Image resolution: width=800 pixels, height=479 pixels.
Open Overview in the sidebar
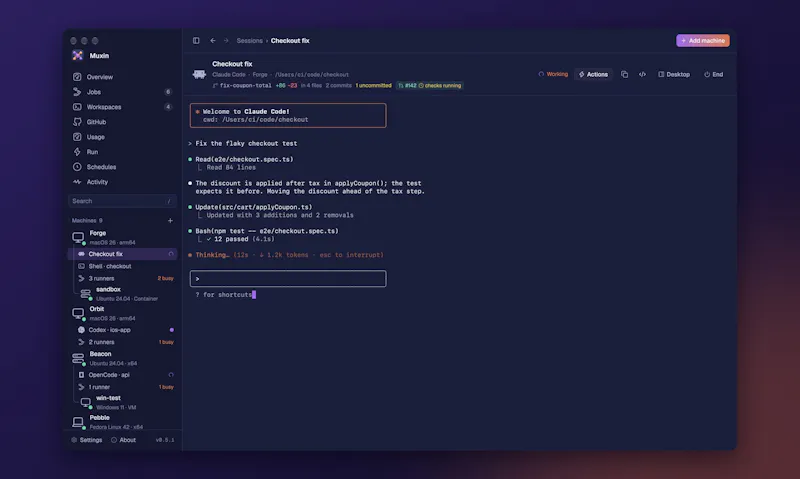pos(122,77)
